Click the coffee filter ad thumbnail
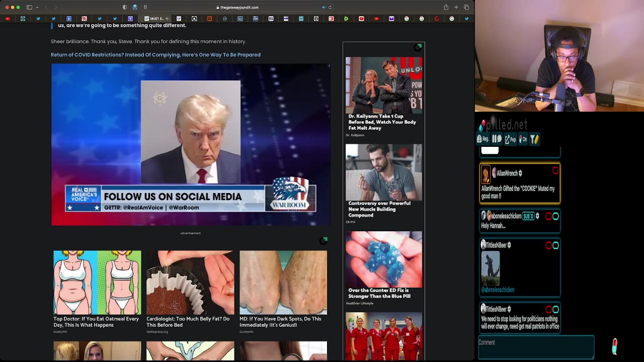The width and height of the screenshot is (644, 362). (190, 283)
